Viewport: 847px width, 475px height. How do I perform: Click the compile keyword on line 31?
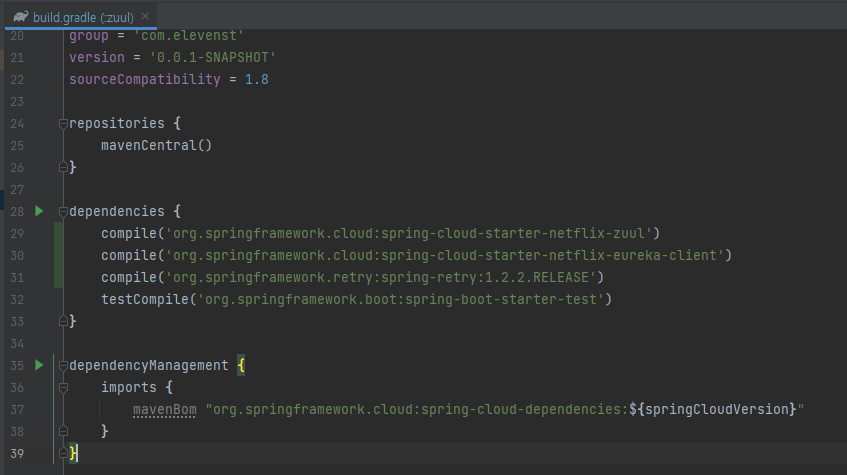129,277
